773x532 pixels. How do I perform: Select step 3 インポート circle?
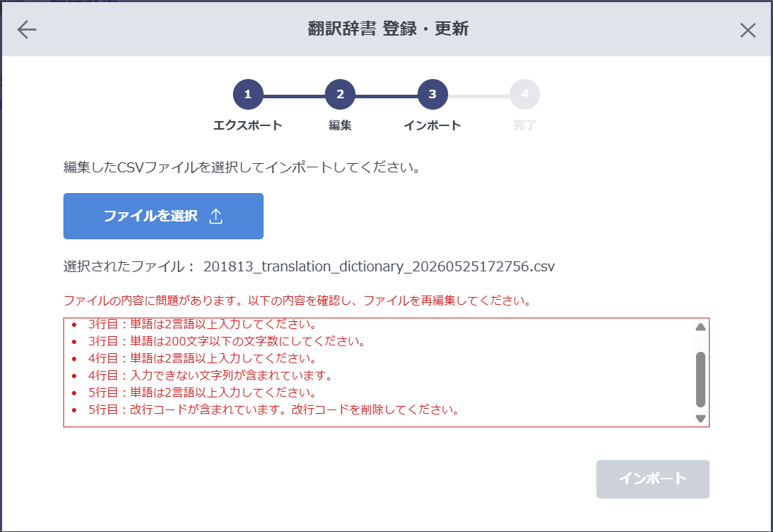(432, 94)
